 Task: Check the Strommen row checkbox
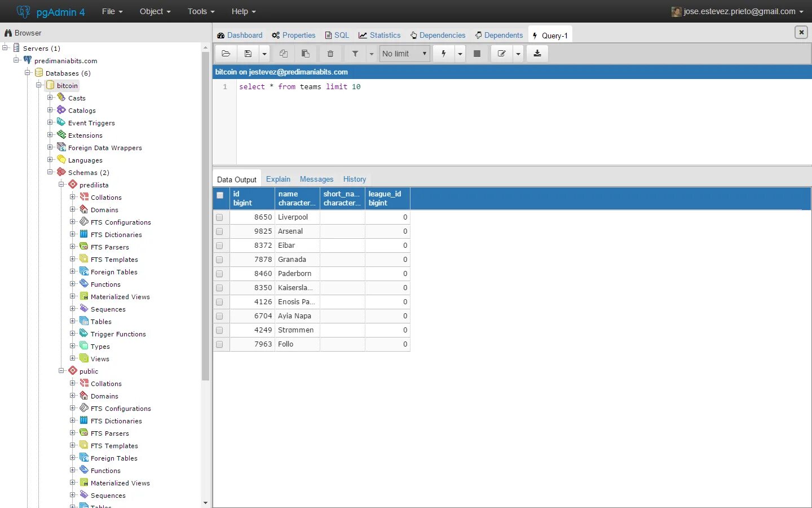pos(219,330)
